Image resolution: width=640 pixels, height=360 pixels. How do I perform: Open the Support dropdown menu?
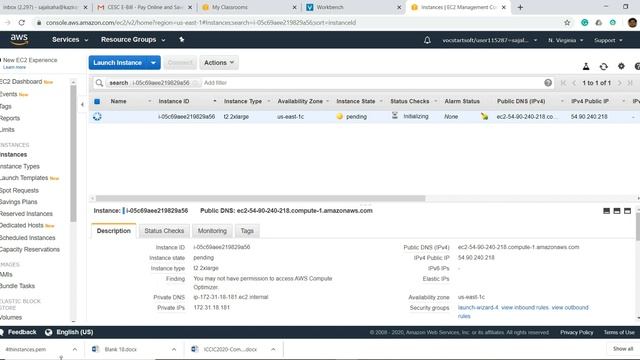pyautogui.click(x=608, y=40)
